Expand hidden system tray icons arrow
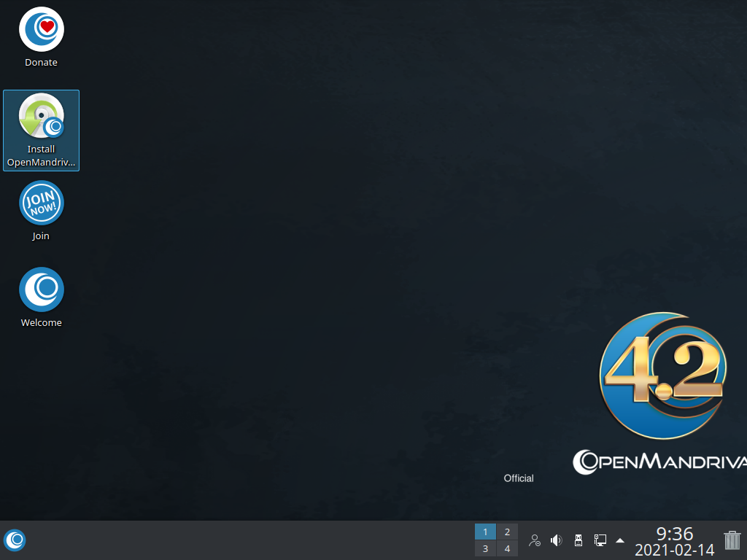Screen dimensions: 747x560 click(x=620, y=540)
